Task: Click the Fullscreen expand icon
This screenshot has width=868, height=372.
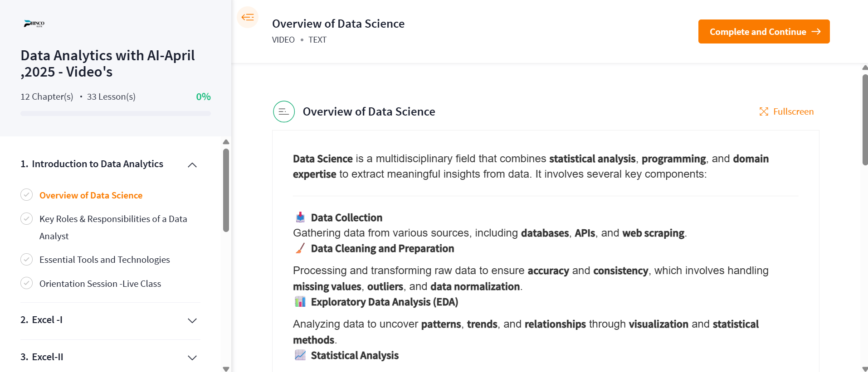Action: pyautogui.click(x=764, y=111)
